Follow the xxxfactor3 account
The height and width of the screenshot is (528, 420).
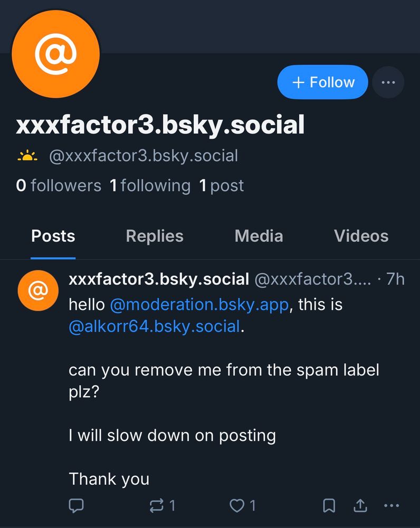pyautogui.click(x=322, y=82)
